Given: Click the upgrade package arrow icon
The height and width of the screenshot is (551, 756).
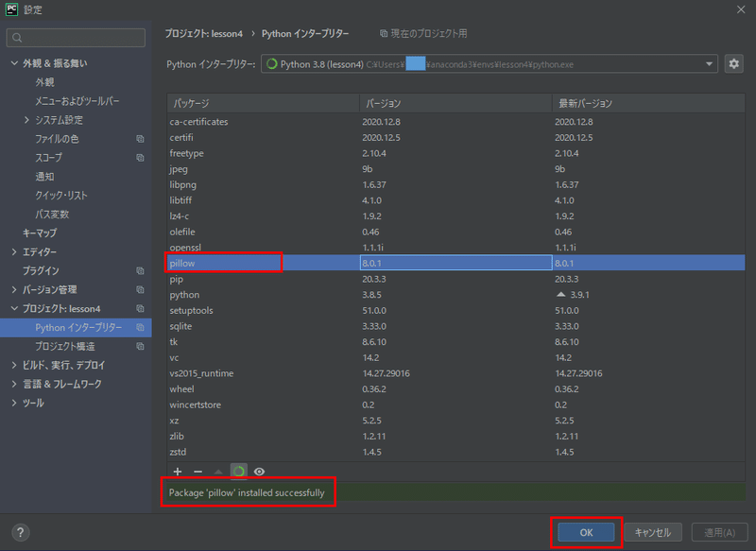Looking at the screenshot, I should click(218, 472).
